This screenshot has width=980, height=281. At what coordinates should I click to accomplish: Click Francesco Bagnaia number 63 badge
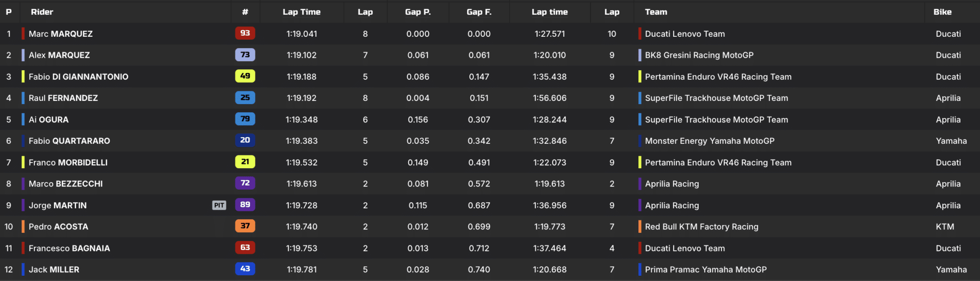pyautogui.click(x=245, y=248)
